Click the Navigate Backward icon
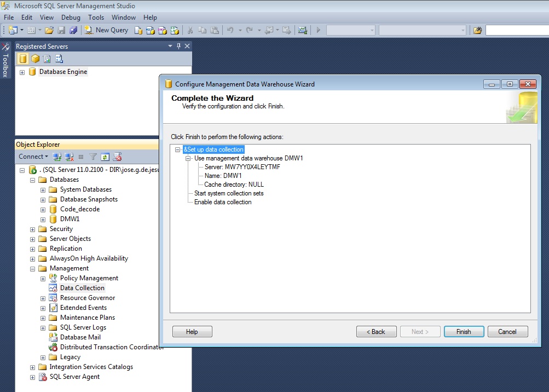The height and width of the screenshot is (392, 549). pyautogui.click(x=269, y=30)
